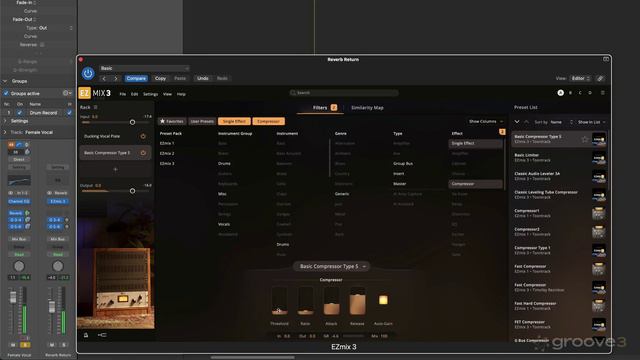Click the link chain icon near View
Image resolution: width=640 pixels, height=360 pixels.
pos(600,78)
